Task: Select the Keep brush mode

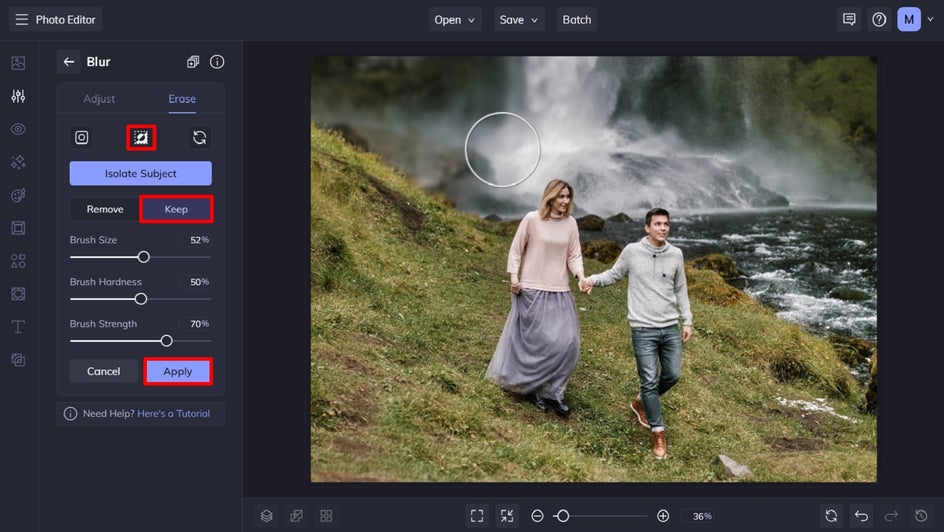Action: coord(176,209)
